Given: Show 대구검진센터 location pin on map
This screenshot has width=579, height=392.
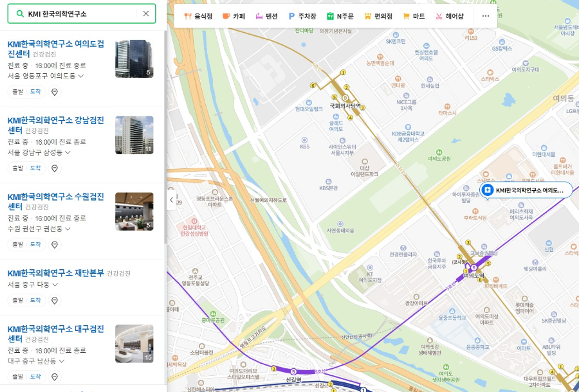Looking at the screenshot, I should (x=55, y=377).
